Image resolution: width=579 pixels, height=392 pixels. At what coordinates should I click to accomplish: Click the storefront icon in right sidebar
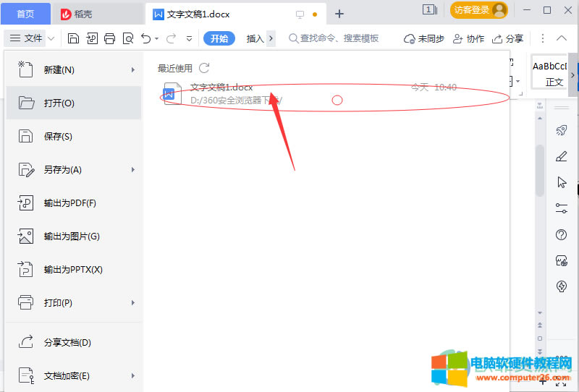point(562,260)
